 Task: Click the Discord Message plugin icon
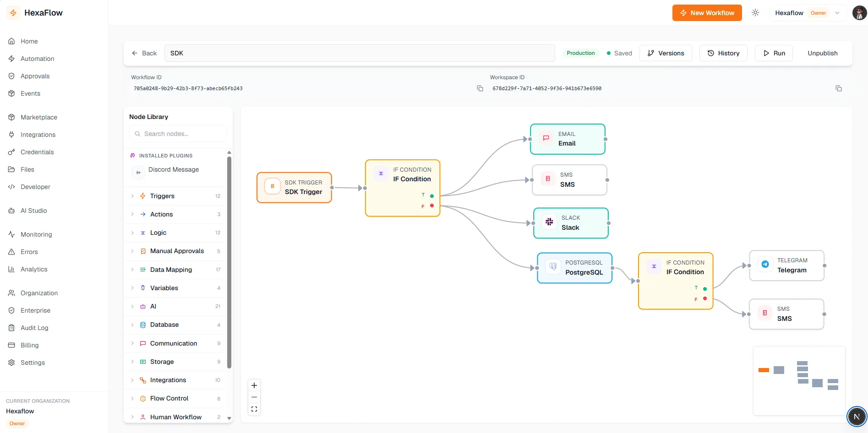[x=138, y=173]
